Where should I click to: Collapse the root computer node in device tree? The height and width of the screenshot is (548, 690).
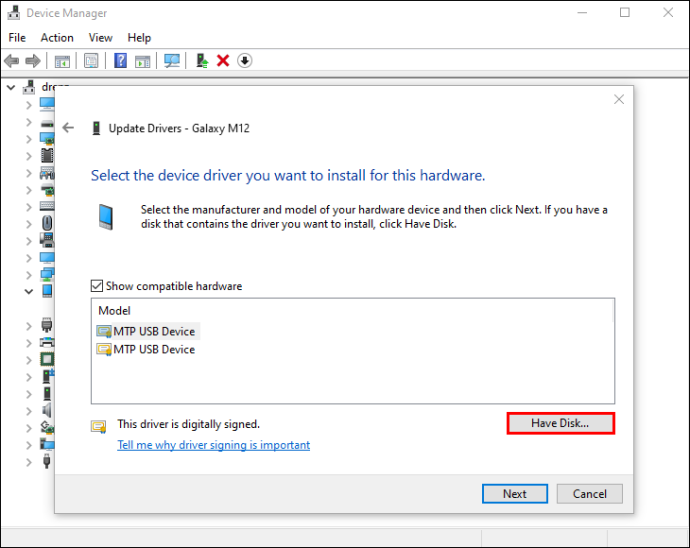(11, 88)
